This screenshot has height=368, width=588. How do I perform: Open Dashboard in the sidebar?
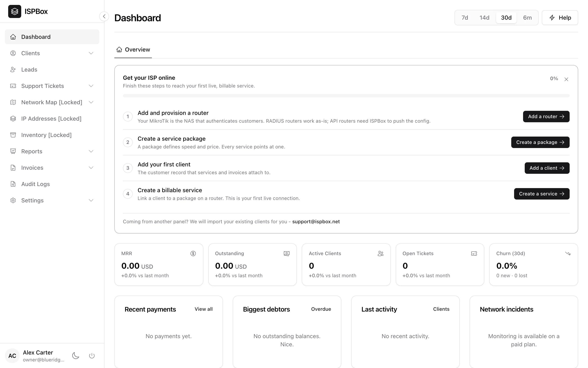click(52, 37)
